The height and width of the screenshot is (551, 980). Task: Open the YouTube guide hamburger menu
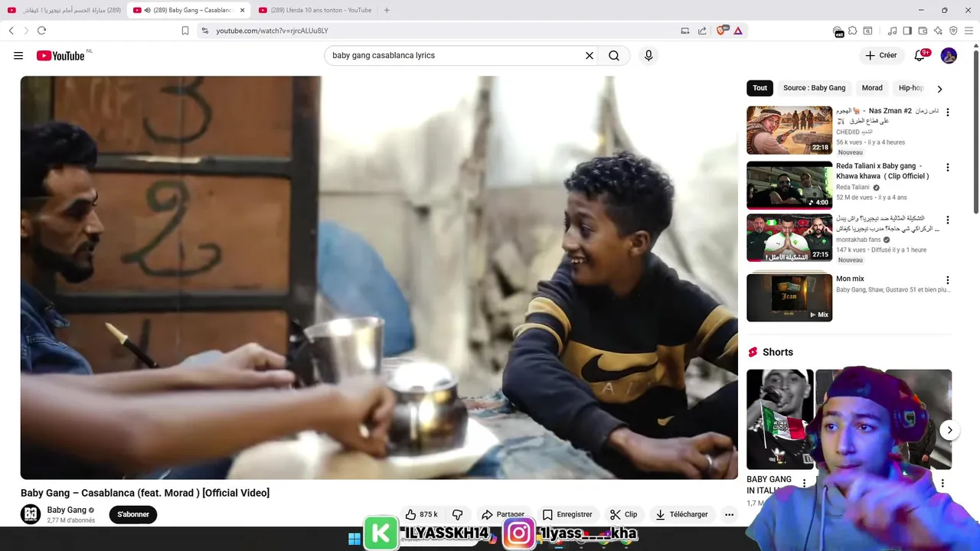(18, 55)
